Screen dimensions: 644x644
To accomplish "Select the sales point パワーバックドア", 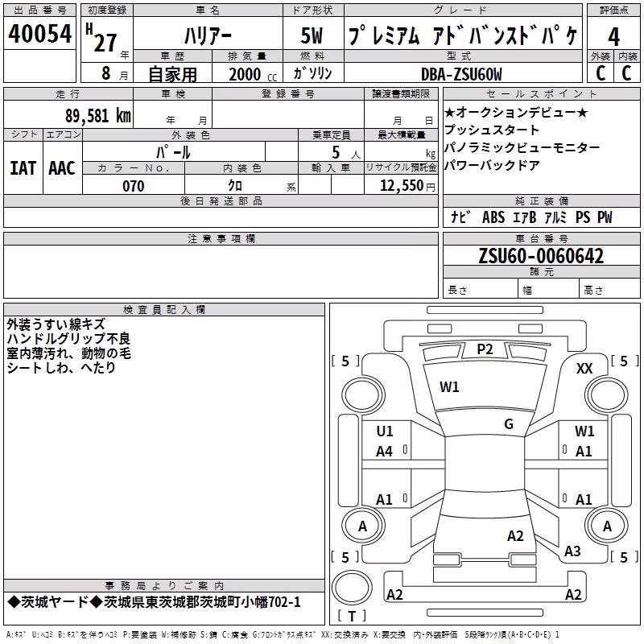I will coord(493,165).
